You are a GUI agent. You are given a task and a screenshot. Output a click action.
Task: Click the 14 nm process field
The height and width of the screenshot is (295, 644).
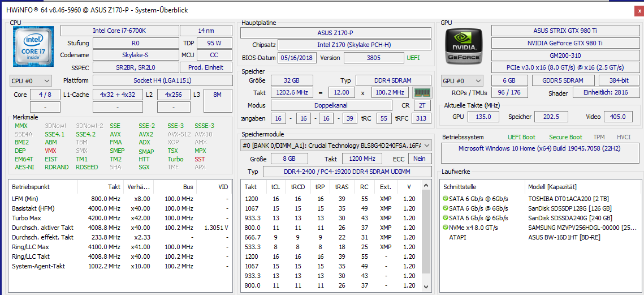point(206,31)
